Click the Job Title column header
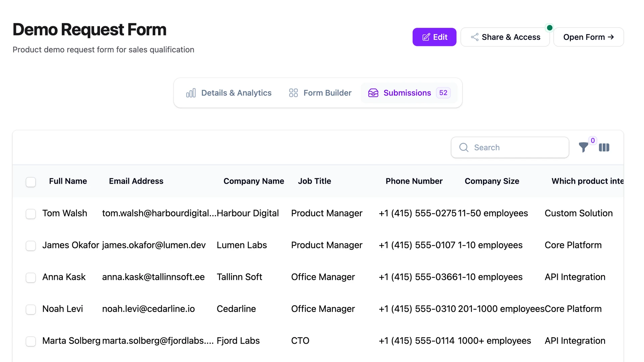This screenshot has height=362, width=644. tap(315, 181)
